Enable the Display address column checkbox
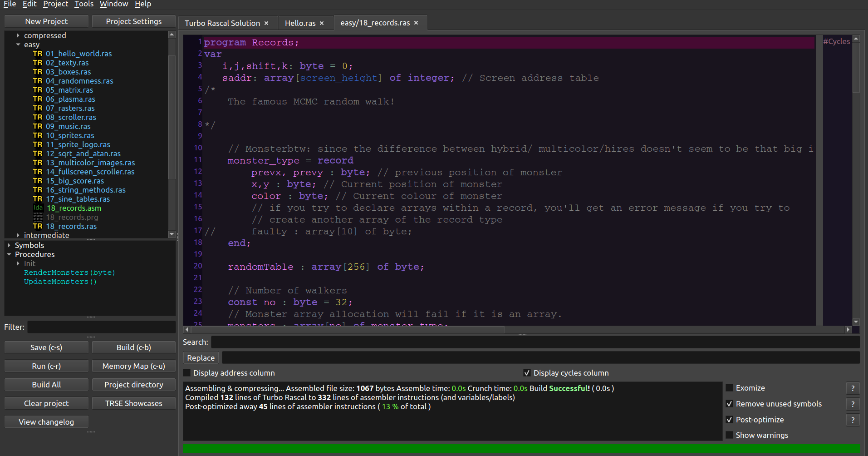868x456 pixels. pyautogui.click(x=186, y=372)
